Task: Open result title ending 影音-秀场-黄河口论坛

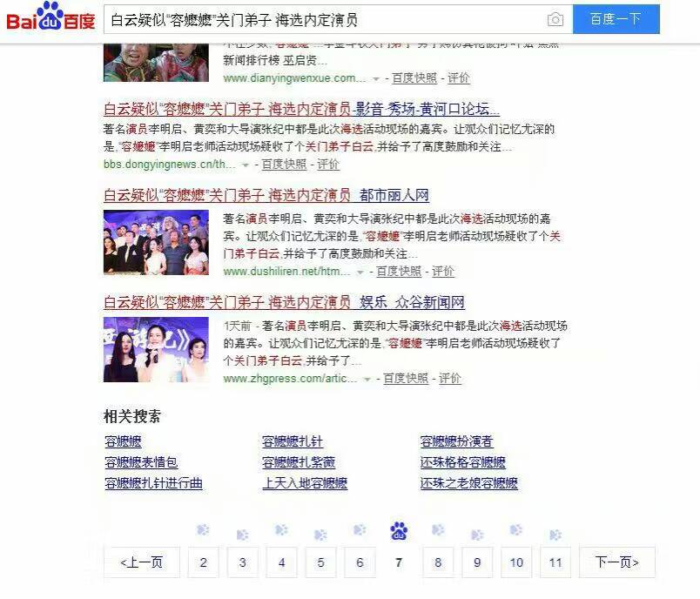Action: point(301,109)
